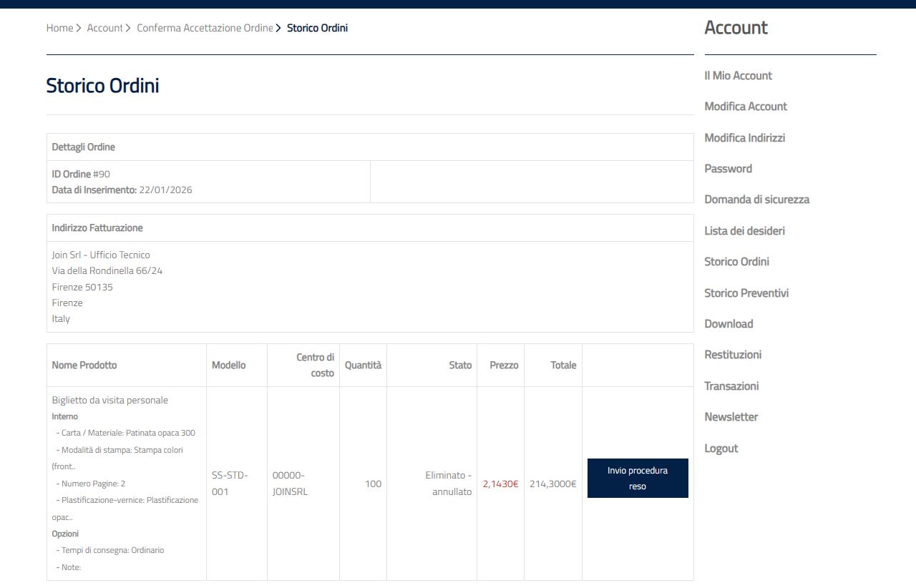Viewport: 916px width, 588px height.
Task: Click product name Biglietto da visita personale
Action: click(x=110, y=400)
